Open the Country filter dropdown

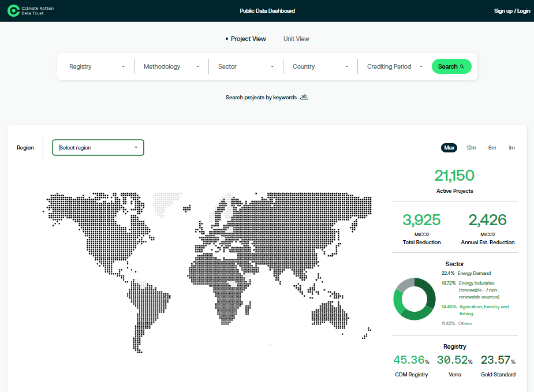[x=320, y=66]
